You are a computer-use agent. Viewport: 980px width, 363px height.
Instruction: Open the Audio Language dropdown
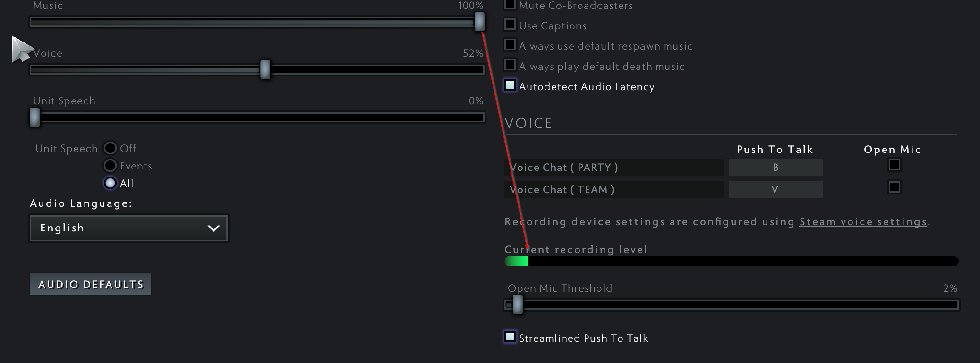[x=128, y=228]
